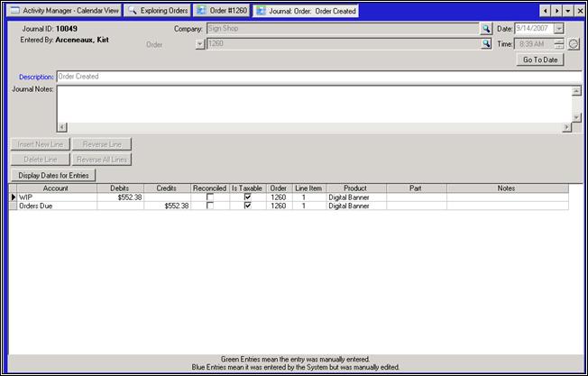Click the Notes column header
The width and height of the screenshot is (588, 376).
pos(508,188)
